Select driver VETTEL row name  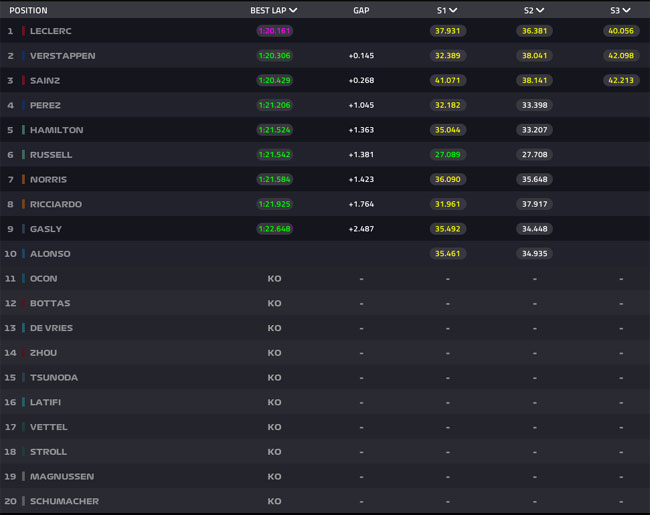[x=49, y=427]
